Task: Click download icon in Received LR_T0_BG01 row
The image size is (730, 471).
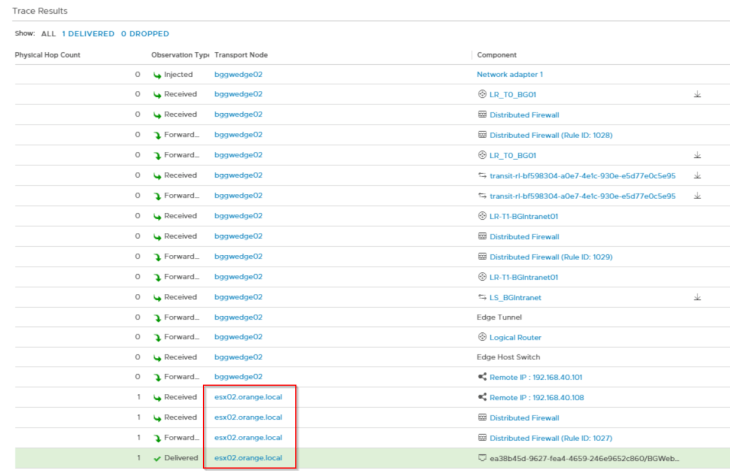Action: [697, 94]
